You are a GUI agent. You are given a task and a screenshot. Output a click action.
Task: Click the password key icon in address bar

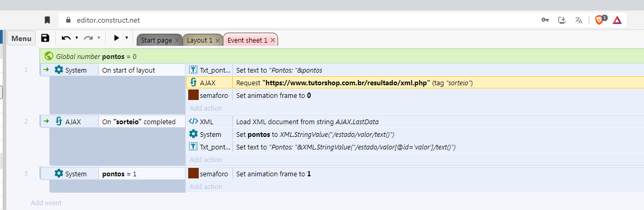click(545, 20)
